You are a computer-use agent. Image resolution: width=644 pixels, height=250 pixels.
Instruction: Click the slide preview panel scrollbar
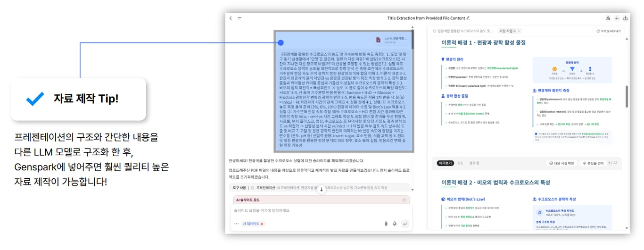tap(627, 97)
